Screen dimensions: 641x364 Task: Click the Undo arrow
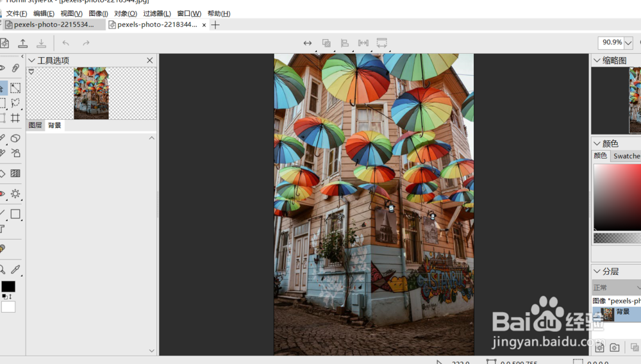pyautogui.click(x=65, y=43)
